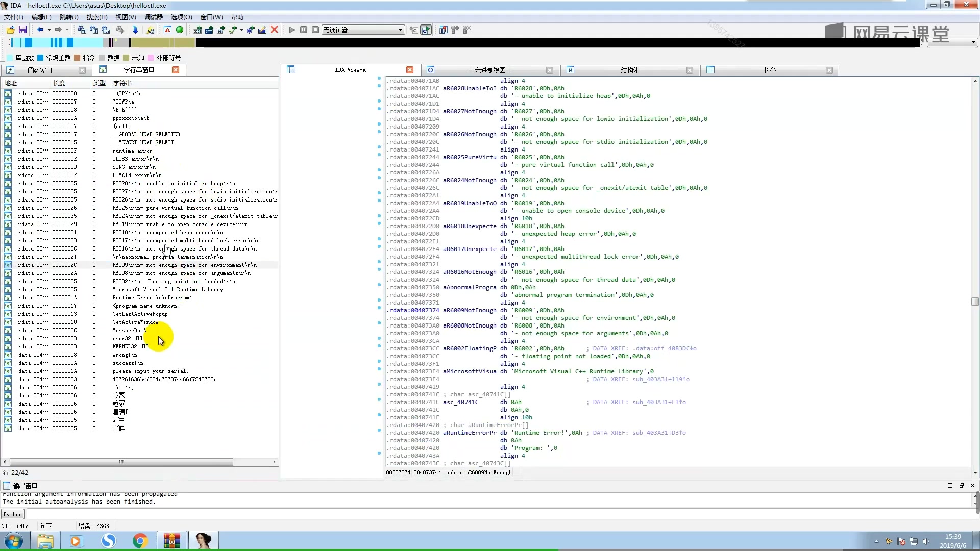Click the red X delete toolbar icon
The height and width of the screenshot is (551, 980).
click(x=274, y=30)
